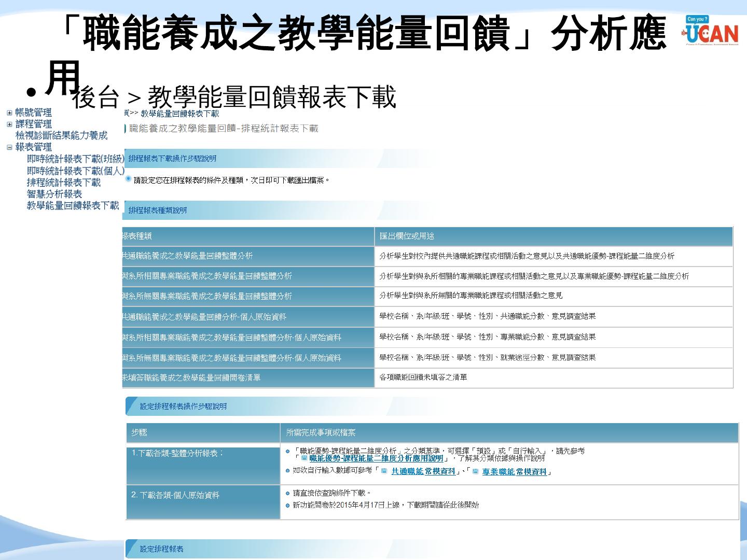The width and height of the screenshot is (747, 560).
Task: Open the 職能優勢-課程能量二維度分析應用說明 link
Action: pyautogui.click(x=376, y=458)
